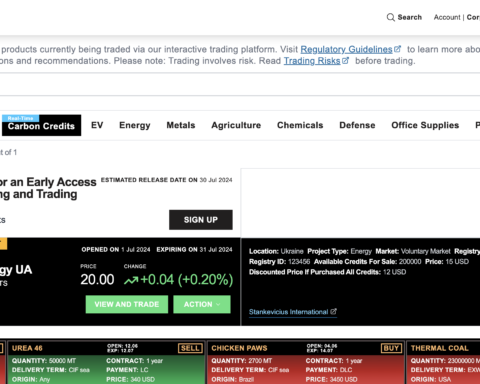Click 'OPENED ON 1 Jul 2024' text
Image resolution: width=480 pixels, height=384 pixels.
(x=116, y=250)
